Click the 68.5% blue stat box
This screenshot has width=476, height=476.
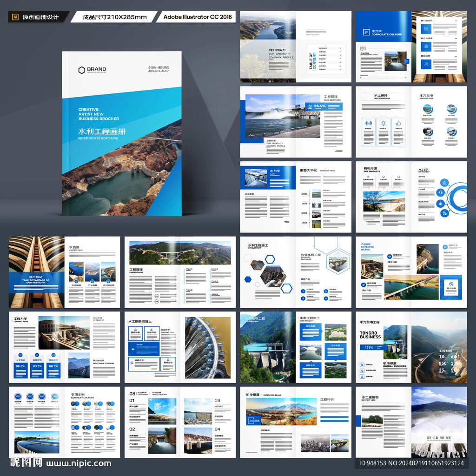(53, 370)
